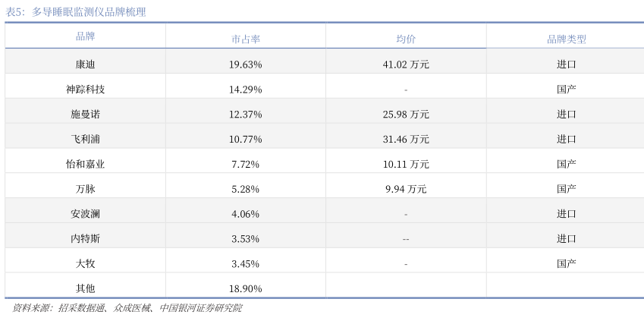This screenshot has height=321, width=644.
Task: Click the 品牌 column header
Action: point(85,36)
